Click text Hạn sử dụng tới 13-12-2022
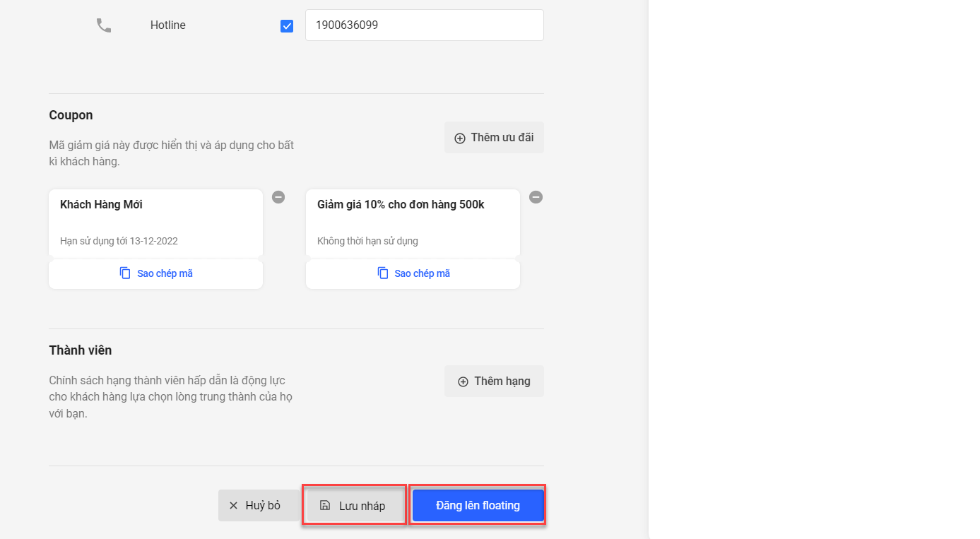 click(x=119, y=241)
